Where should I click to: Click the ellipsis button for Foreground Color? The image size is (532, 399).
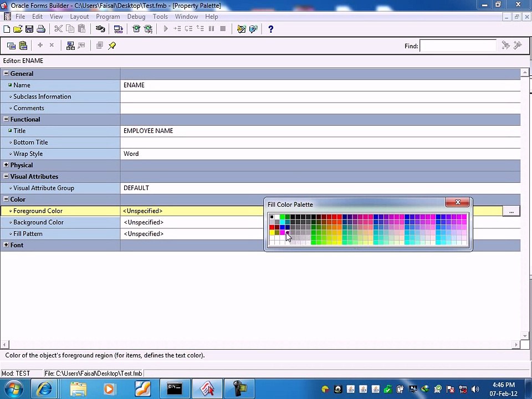pyautogui.click(x=511, y=211)
